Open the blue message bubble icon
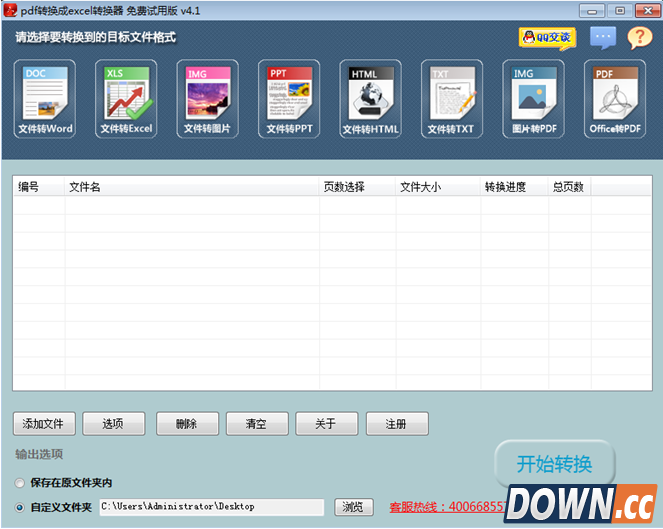 (603, 38)
